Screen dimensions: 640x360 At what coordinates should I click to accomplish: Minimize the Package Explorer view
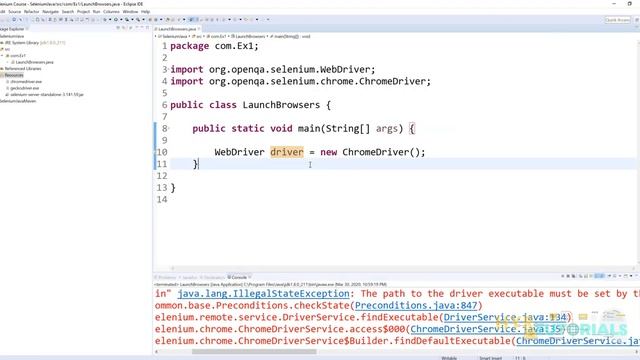pos(142,28)
